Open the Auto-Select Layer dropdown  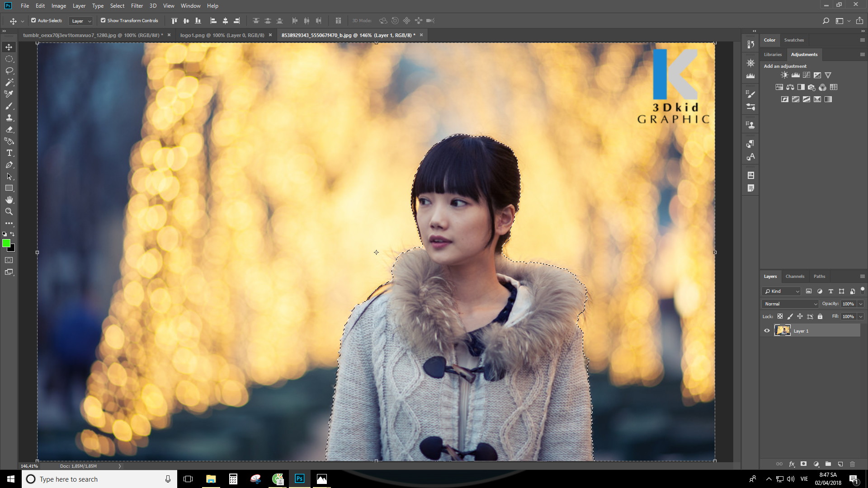pyautogui.click(x=81, y=21)
